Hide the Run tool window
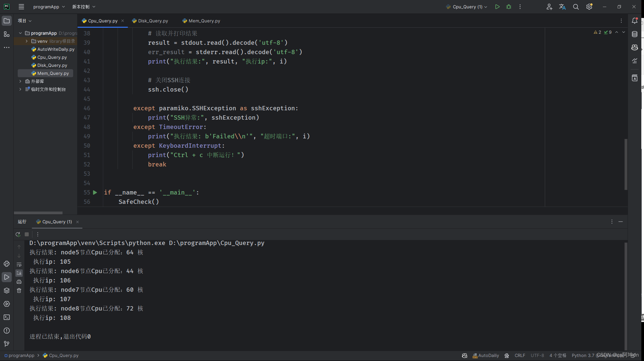This screenshot has width=644, height=361. click(x=621, y=222)
